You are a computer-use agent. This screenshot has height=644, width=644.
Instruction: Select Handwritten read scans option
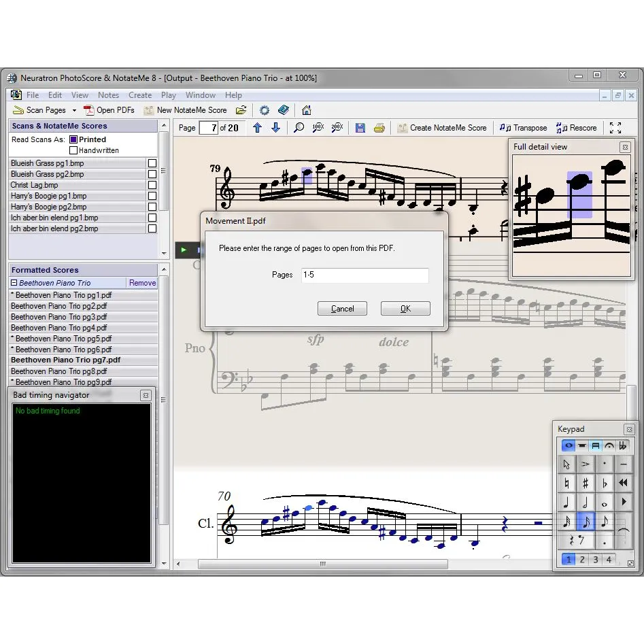coord(73,150)
